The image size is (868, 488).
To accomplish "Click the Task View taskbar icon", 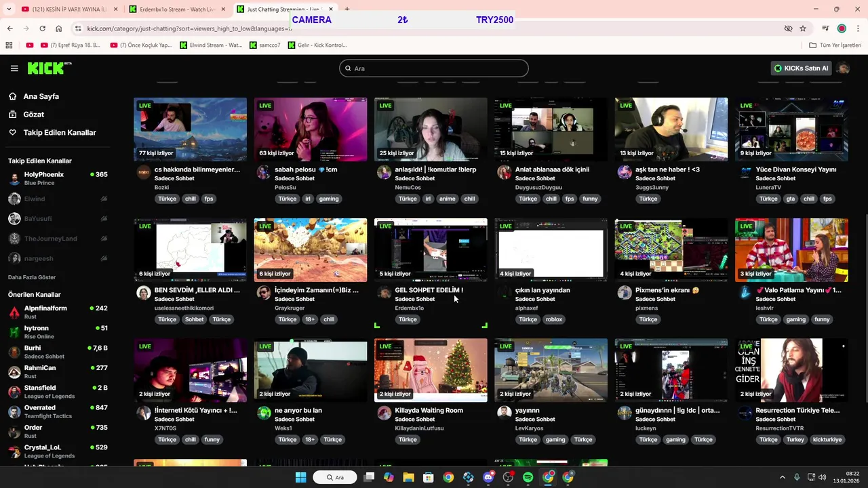I will coord(369,477).
